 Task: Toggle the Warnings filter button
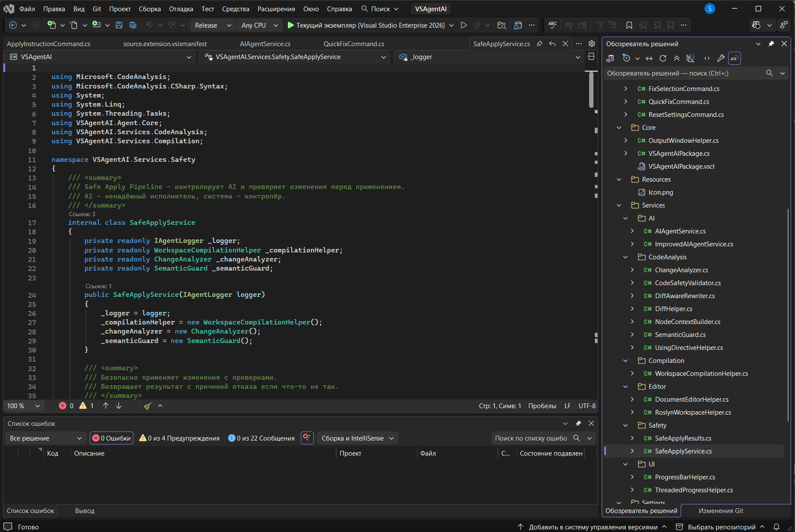pyautogui.click(x=180, y=438)
